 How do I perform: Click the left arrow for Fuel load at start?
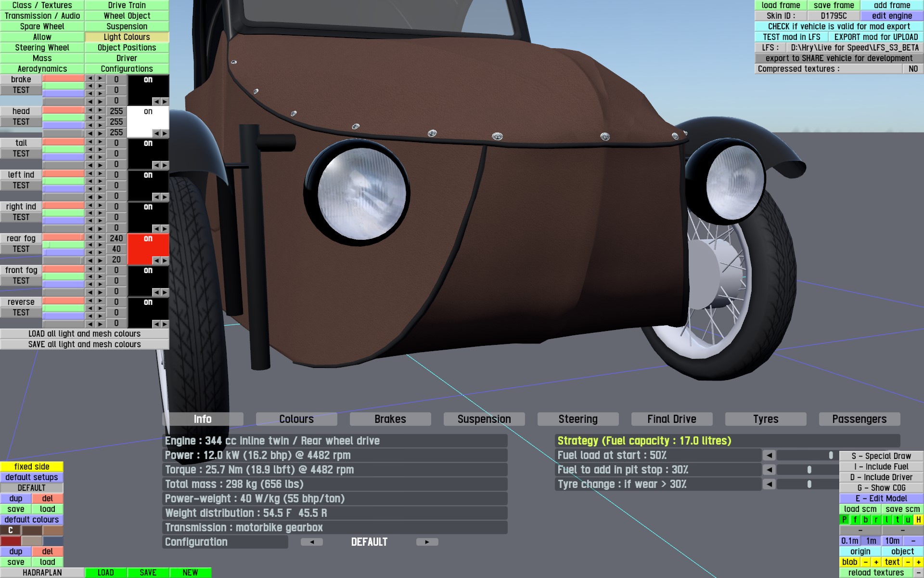[769, 455]
